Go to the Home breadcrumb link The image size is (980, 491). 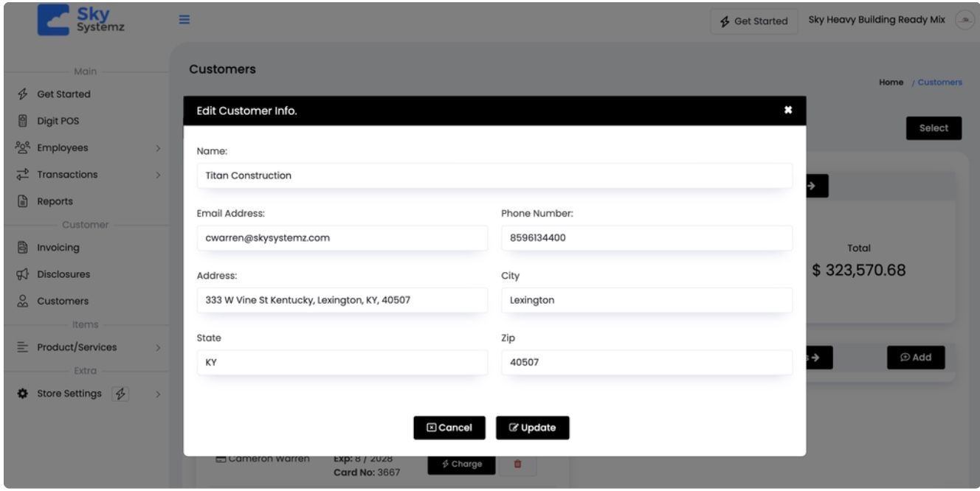(x=891, y=83)
